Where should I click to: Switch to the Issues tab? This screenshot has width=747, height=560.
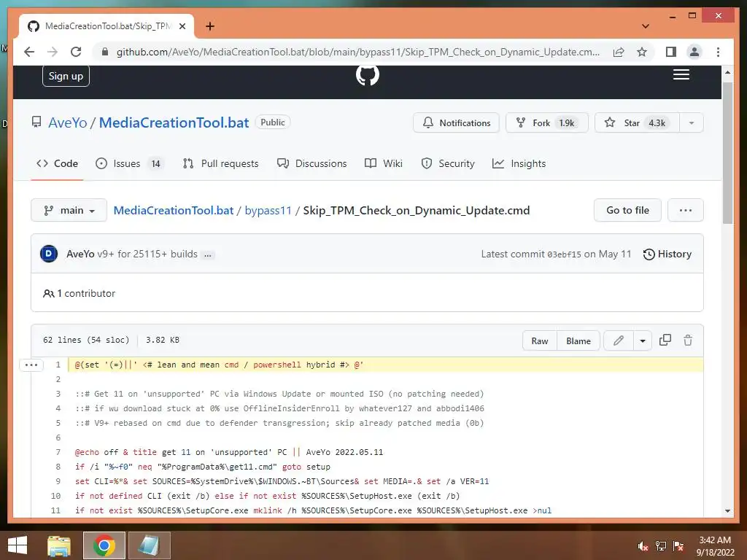(129, 163)
